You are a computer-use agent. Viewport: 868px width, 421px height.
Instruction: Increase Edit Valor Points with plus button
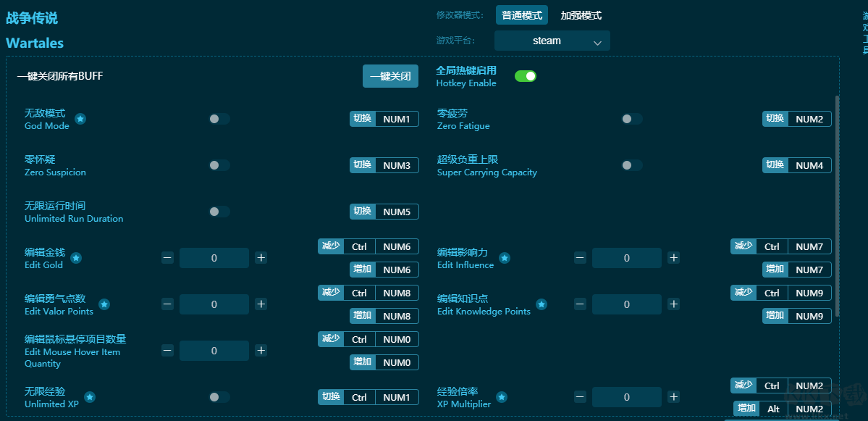(x=261, y=304)
